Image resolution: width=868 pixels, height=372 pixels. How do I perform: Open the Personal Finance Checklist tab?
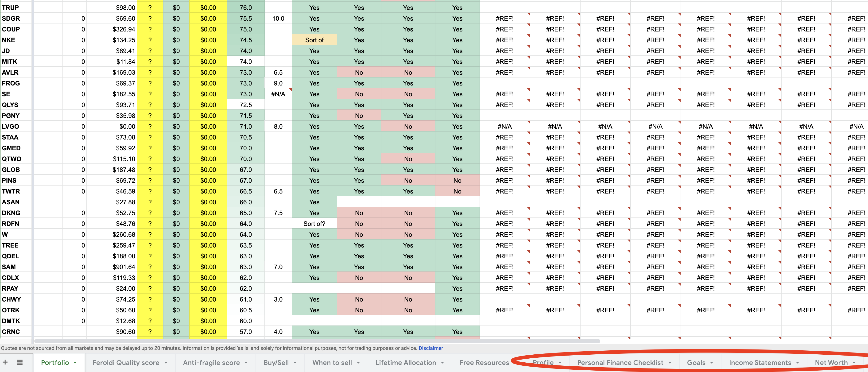coord(620,363)
